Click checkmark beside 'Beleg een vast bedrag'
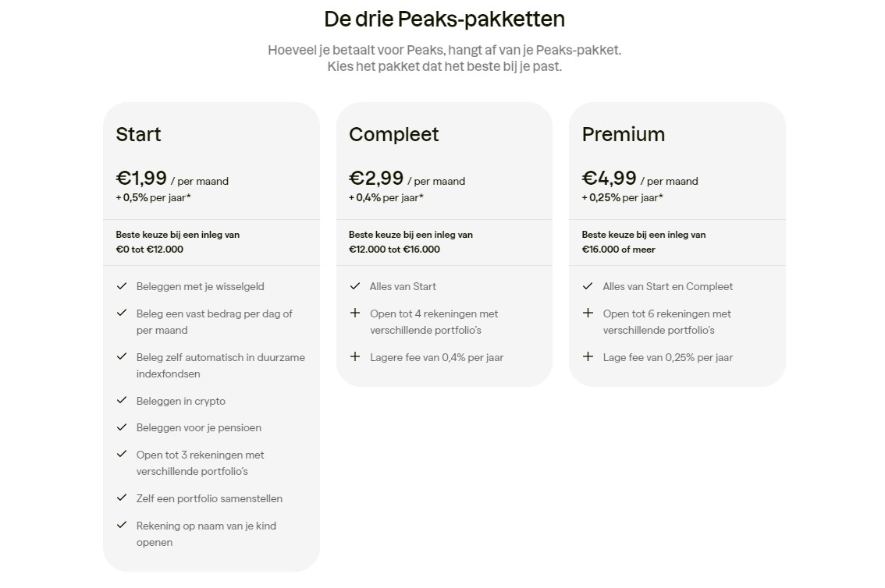The height and width of the screenshot is (588, 885). point(122,313)
